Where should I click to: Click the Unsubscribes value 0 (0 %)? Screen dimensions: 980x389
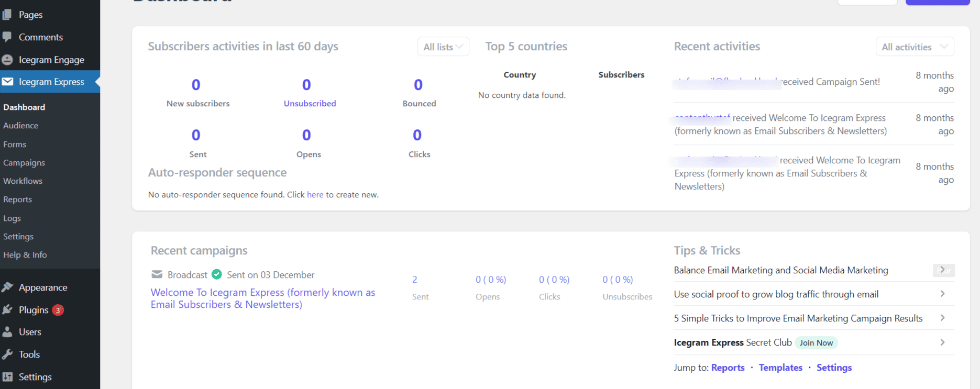point(618,280)
